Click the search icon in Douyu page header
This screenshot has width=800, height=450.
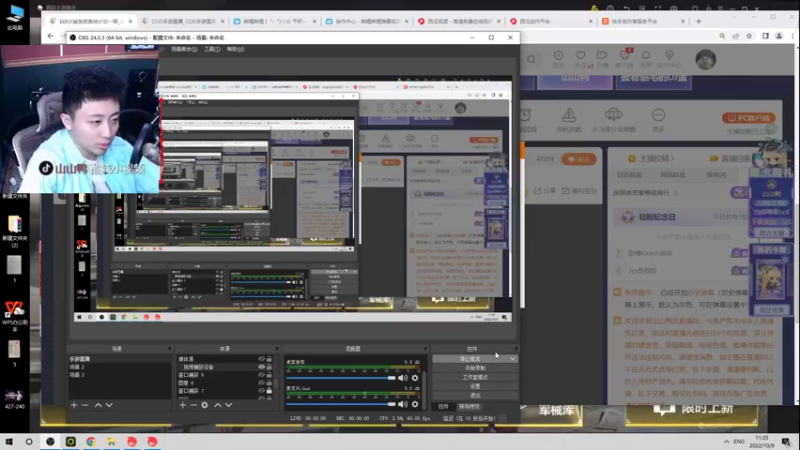tap(531, 60)
